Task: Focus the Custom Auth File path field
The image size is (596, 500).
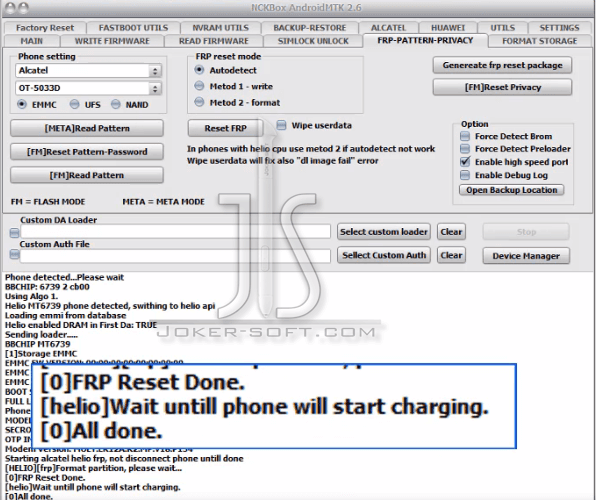Action: click(x=175, y=256)
